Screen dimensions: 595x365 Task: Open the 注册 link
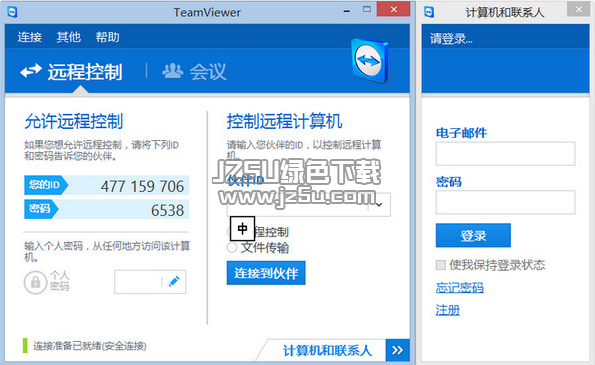click(x=448, y=310)
